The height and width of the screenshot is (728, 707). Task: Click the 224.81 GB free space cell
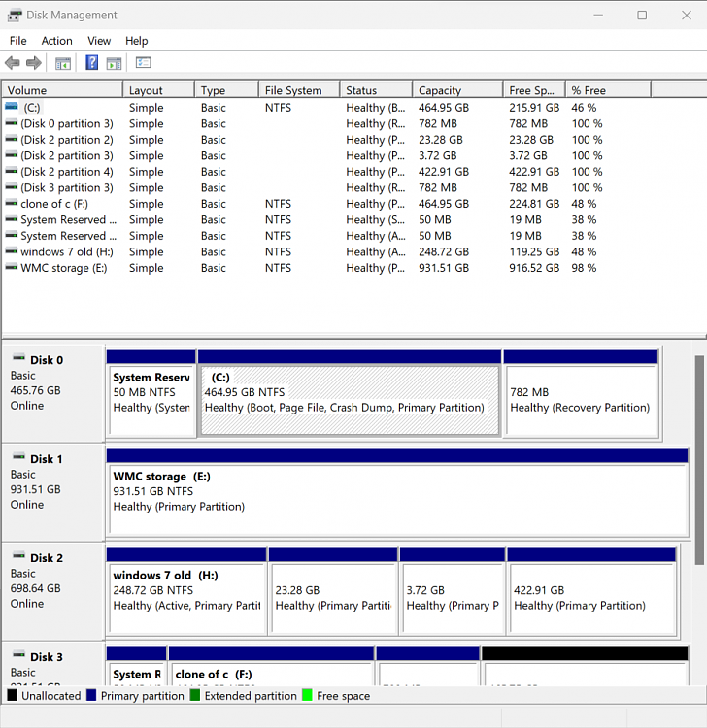pyautogui.click(x=534, y=204)
